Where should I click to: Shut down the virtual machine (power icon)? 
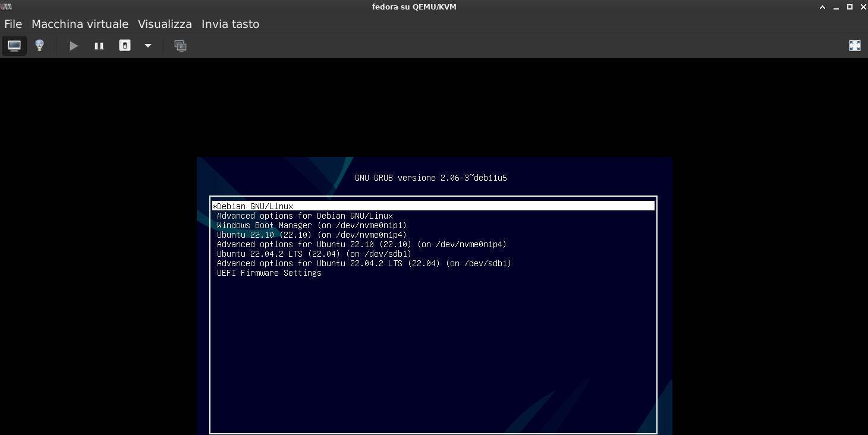coord(125,46)
